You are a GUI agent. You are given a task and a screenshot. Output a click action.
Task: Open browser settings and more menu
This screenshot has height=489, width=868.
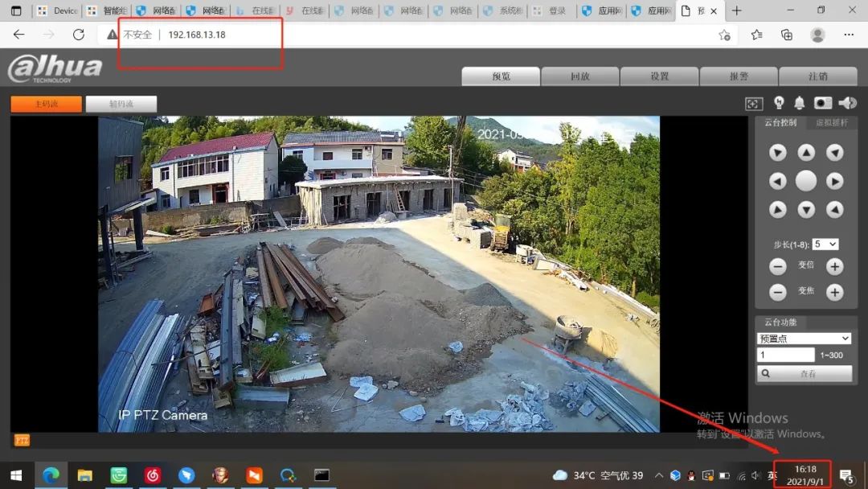point(849,35)
